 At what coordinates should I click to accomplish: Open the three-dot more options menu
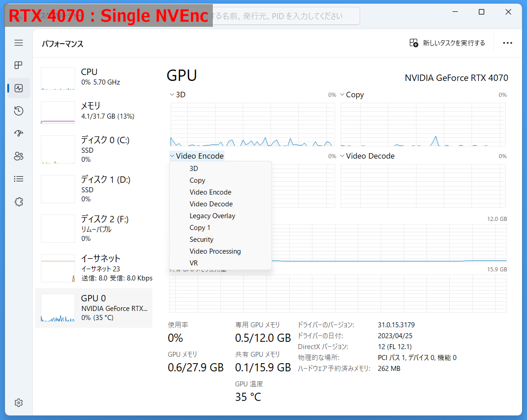pyautogui.click(x=507, y=43)
